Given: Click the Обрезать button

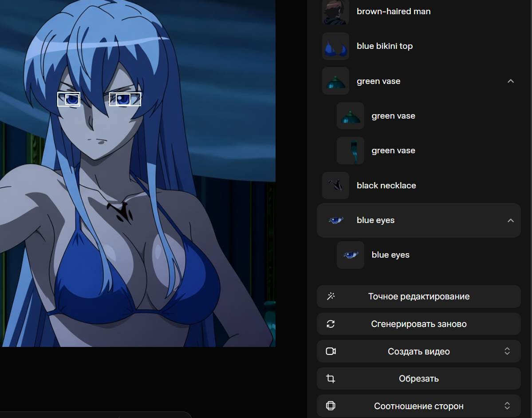Looking at the screenshot, I should (419, 378).
